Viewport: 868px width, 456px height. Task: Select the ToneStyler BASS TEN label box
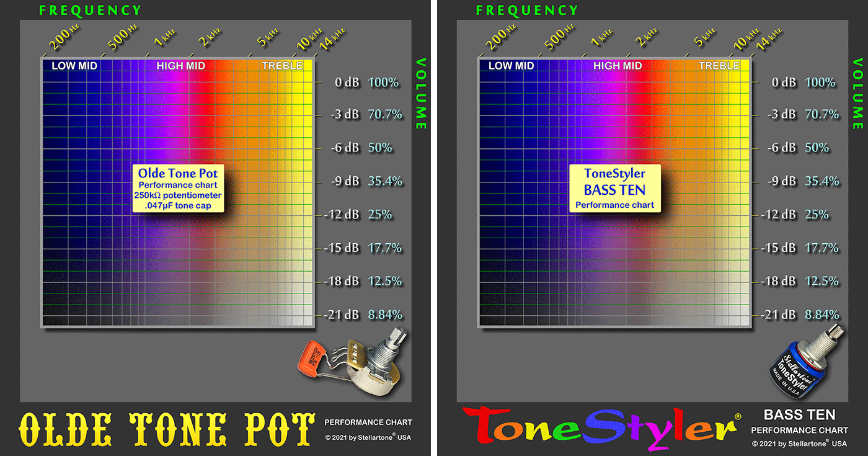pyautogui.click(x=614, y=189)
